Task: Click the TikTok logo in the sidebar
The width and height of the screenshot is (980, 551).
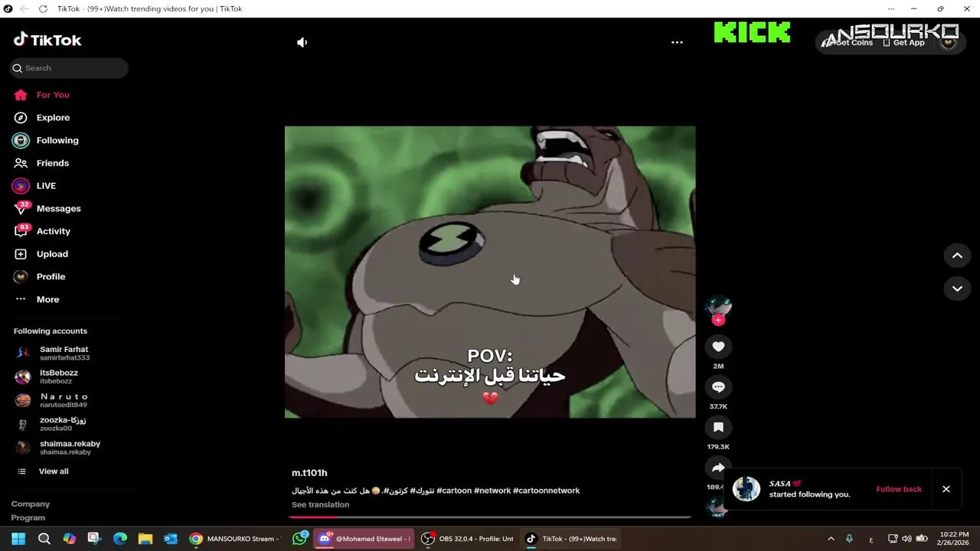Action: [47, 40]
